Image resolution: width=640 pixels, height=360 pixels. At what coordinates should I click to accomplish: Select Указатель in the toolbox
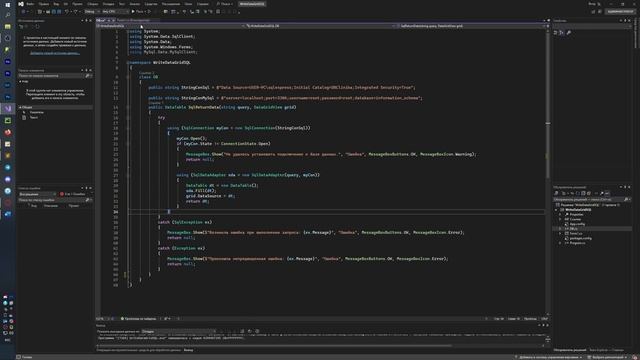[x=37, y=112]
